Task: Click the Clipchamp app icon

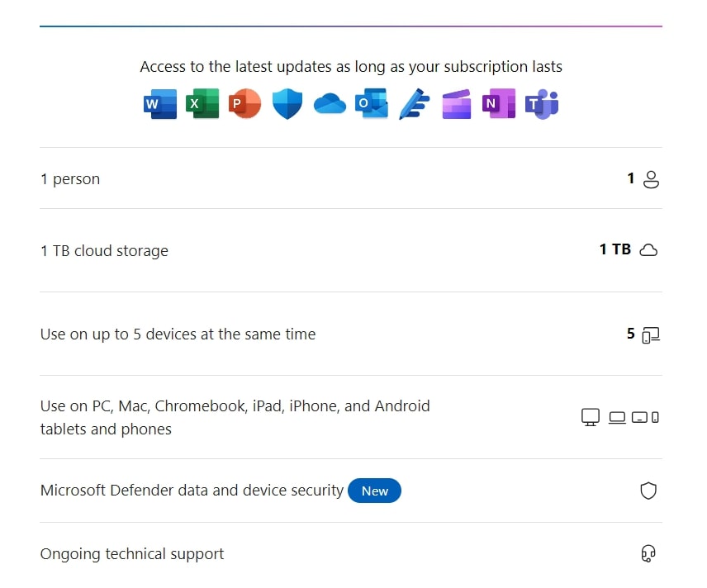Action: [456, 104]
